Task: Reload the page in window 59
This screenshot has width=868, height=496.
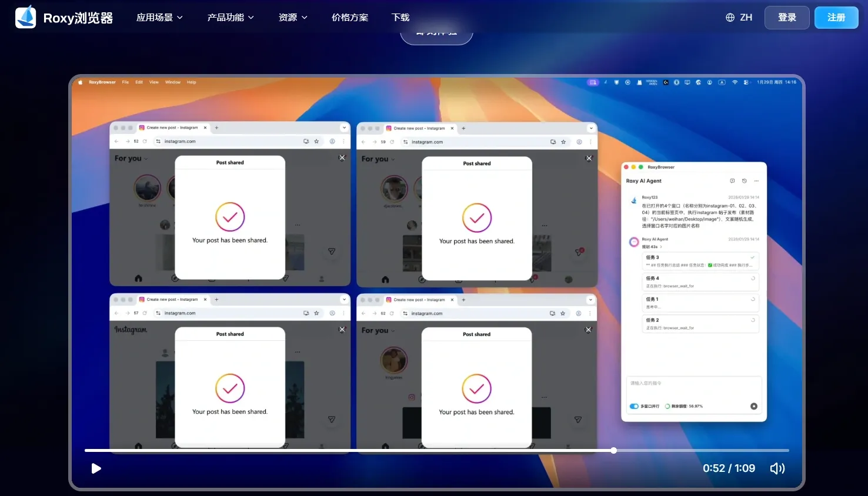Action: pyautogui.click(x=392, y=142)
